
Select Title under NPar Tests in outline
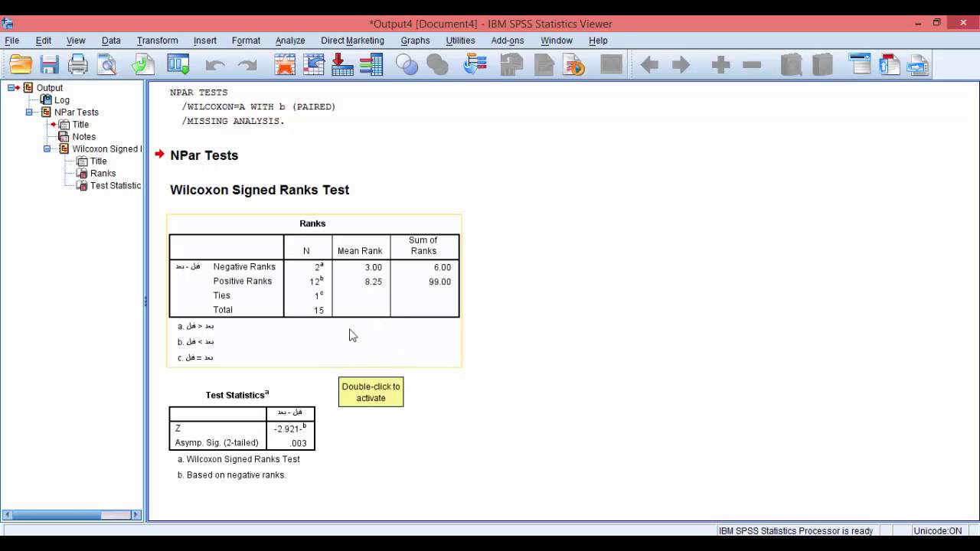coord(80,125)
